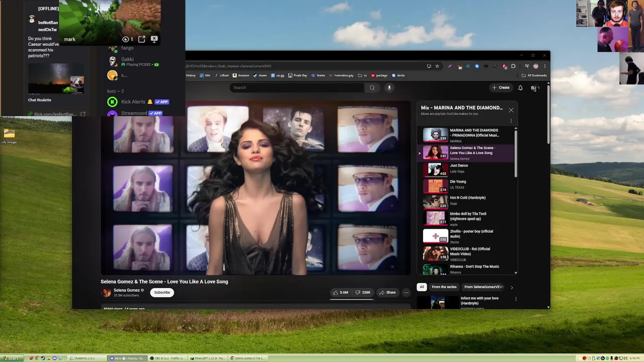Screen dimensions: 644x362
Task: Select Love You Like A Love Song playlist item
Action: 465,152
